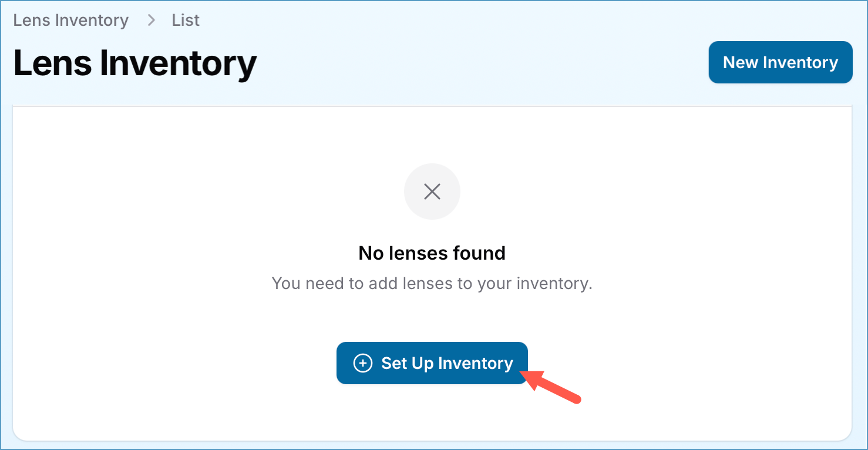Click the 'New' word in the New Inventory button
The height and width of the screenshot is (450, 868).
(x=741, y=63)
